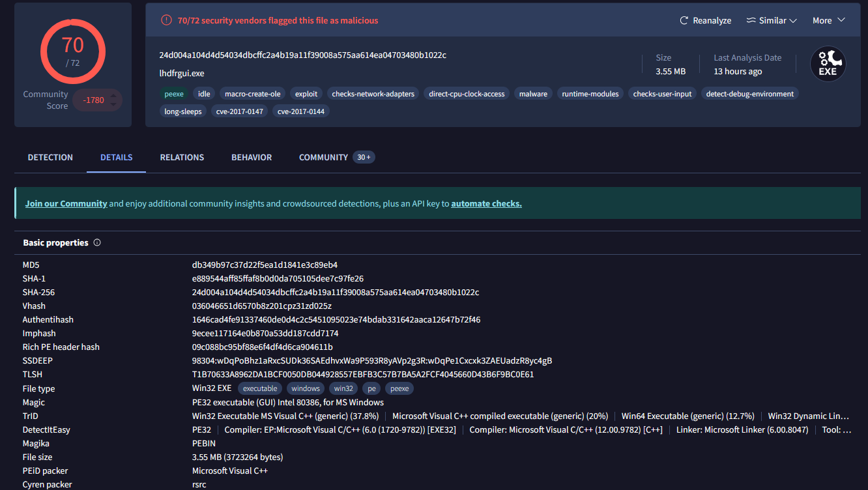Click the wavy Similar icon
This screenshot has height=490, width=868.
click(751, 20)
